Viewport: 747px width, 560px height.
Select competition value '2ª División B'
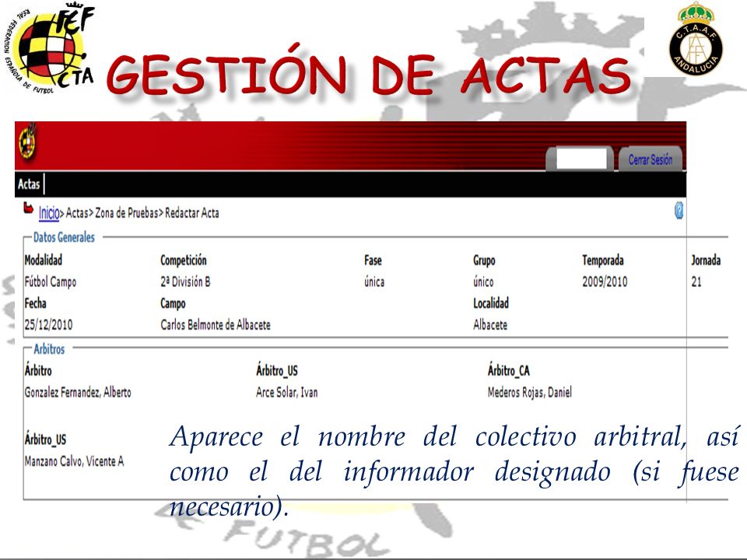[x=185, y=282]
